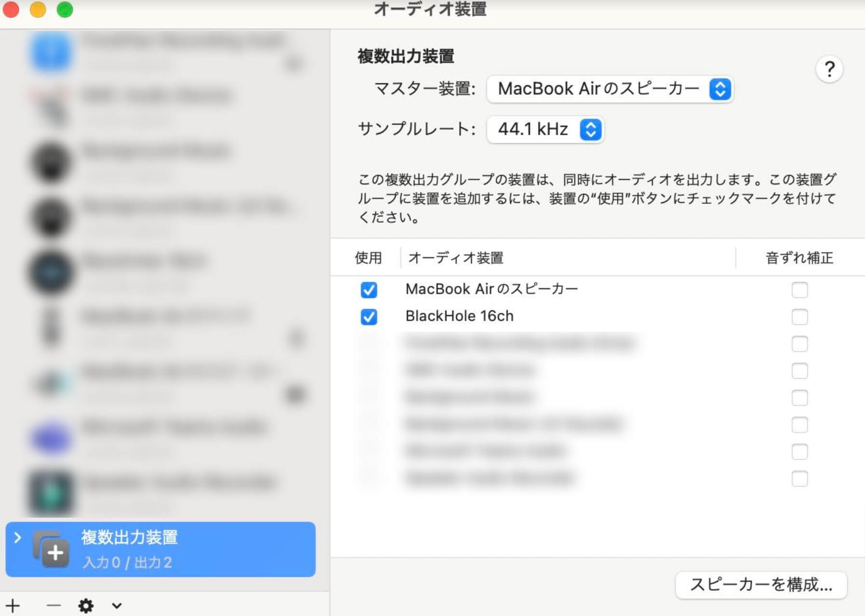The width and height of the screenshot is (865, 616).
Task: Uncheck 使用 for BlackHole 16ch
Action: (x=369, y=317)
